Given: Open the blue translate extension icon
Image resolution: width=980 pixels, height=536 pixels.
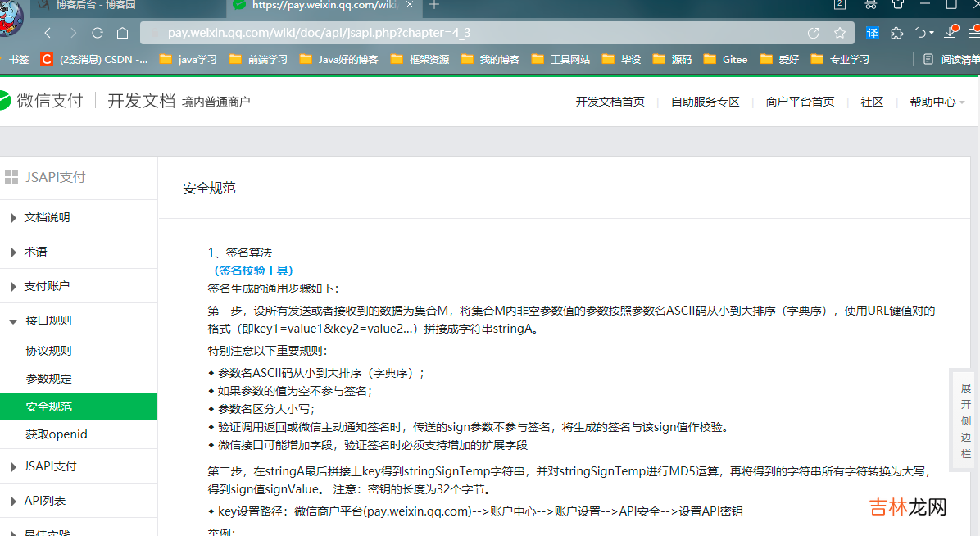Looking at the screenshot, I should 873,33.
